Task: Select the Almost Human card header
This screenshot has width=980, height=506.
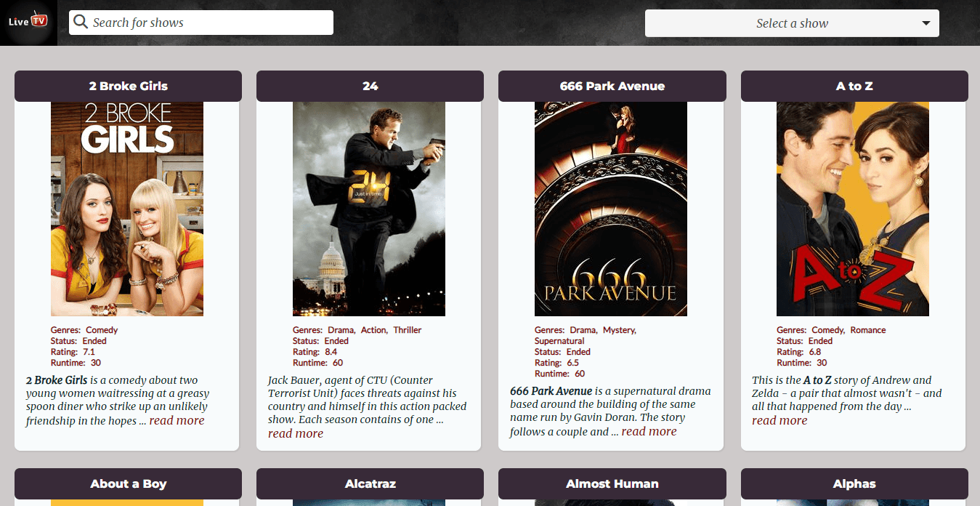Action: pyautogui.click(x=612, y=483)
